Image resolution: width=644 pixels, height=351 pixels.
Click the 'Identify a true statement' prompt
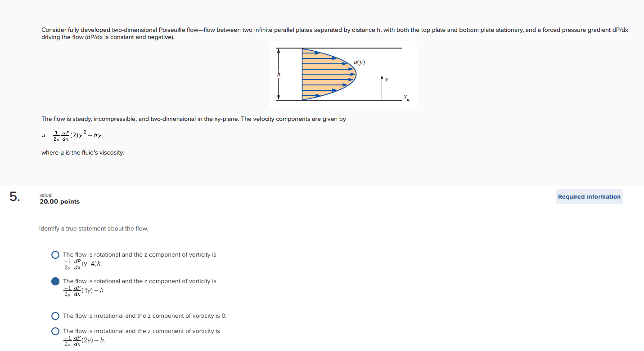[x=94, y=229]
